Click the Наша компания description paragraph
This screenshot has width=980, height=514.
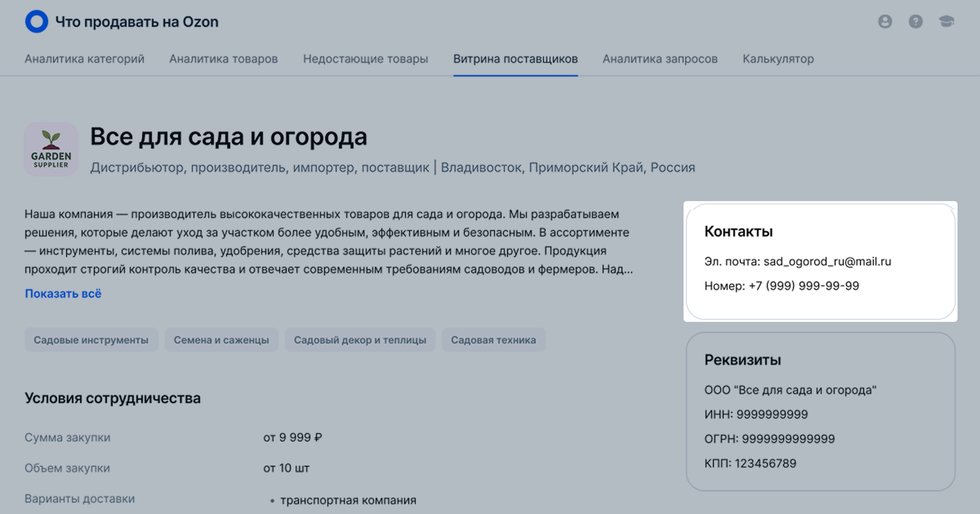click(329, 241)
